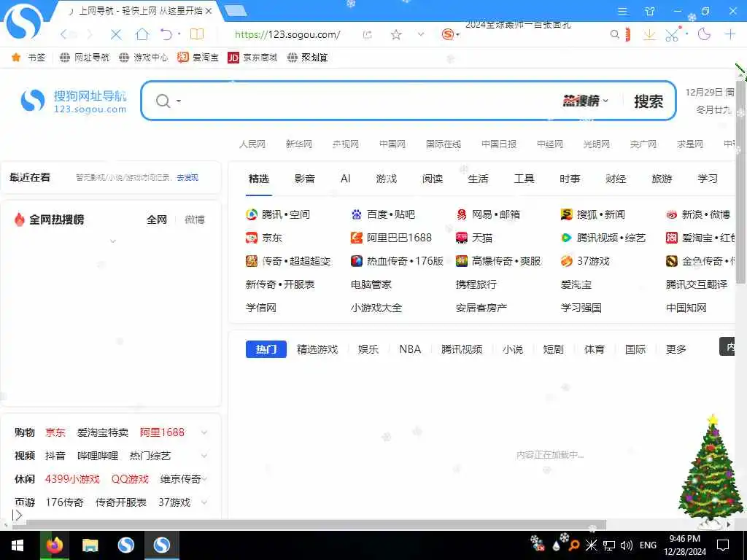The image size is (747, 560).
Task: Open 腾讯·空间 site link
Action: (x=278, y=214)
